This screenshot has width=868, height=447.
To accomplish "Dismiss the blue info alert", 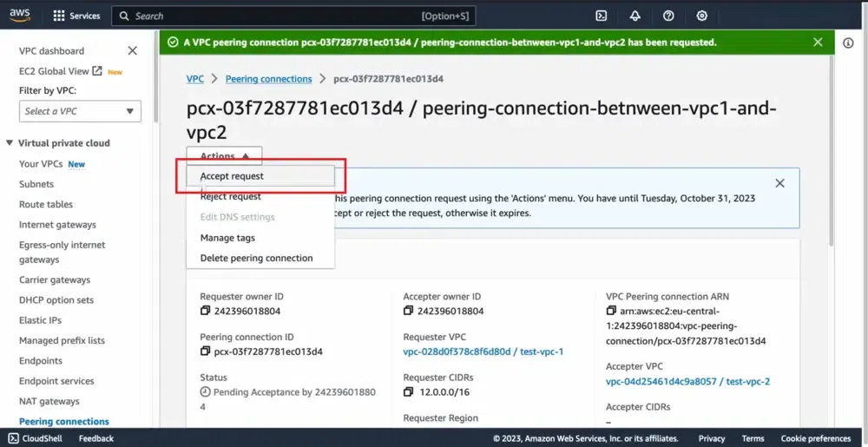I will pyautogui.click(x=780, y=183).
